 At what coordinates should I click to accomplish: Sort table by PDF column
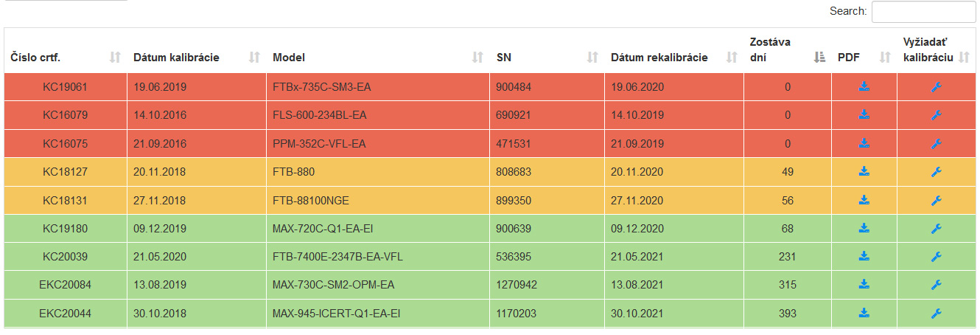pyautogui.click(x=864, y=50)
